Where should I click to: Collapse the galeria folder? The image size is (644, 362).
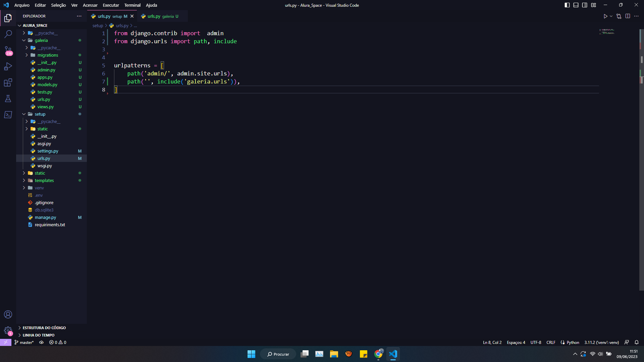click(41, 40)
